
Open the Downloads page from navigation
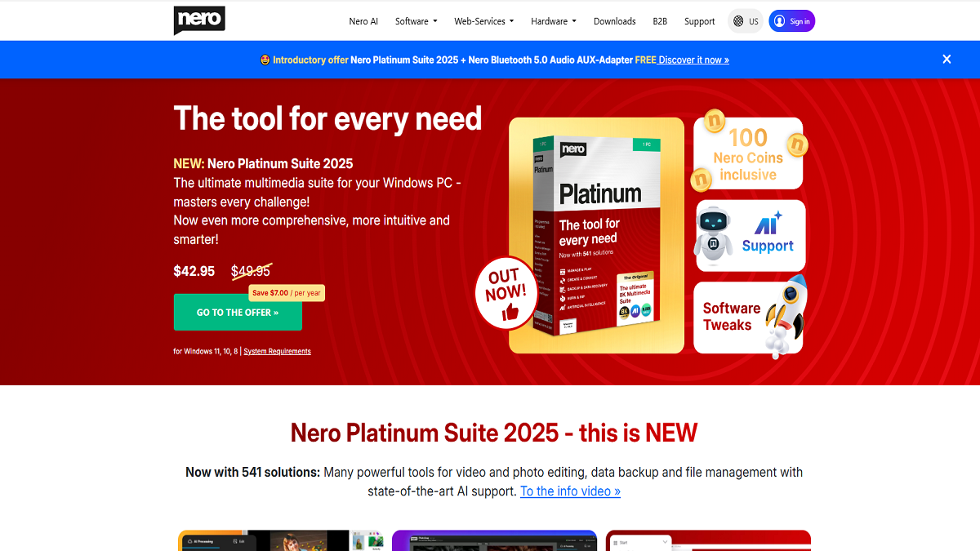tap(614, 20)
